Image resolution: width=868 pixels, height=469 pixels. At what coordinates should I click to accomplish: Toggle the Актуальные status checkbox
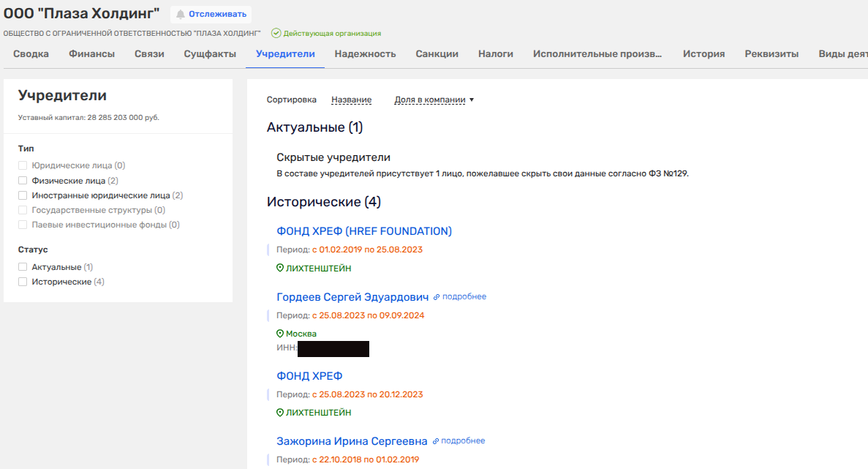pos(23,267)
